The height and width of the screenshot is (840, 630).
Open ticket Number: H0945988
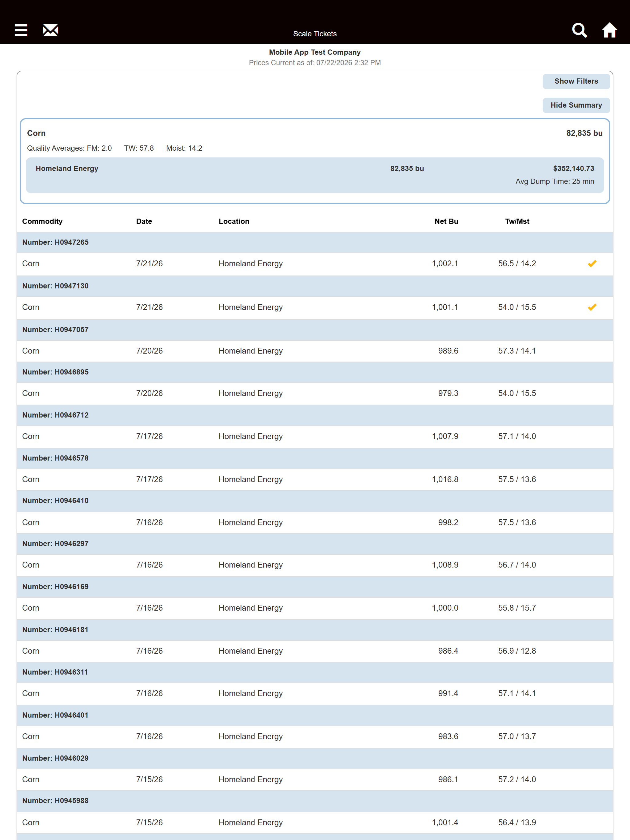tap(315, 801)
